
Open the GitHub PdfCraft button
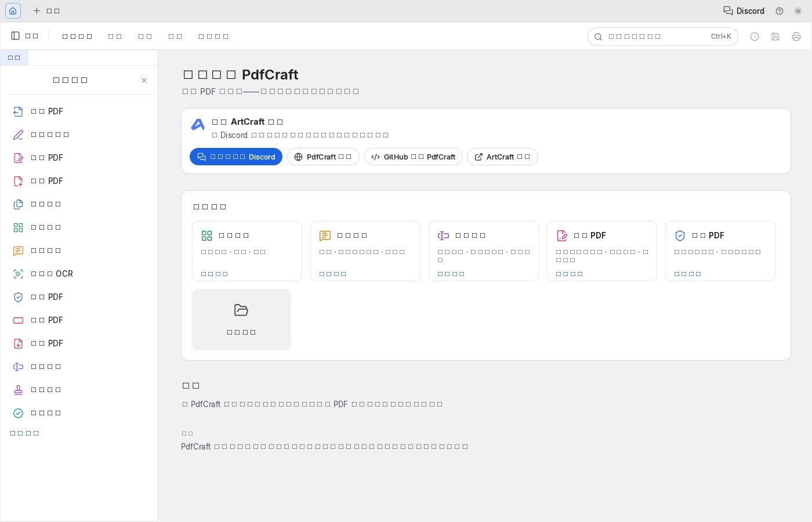tap(413, 157)
